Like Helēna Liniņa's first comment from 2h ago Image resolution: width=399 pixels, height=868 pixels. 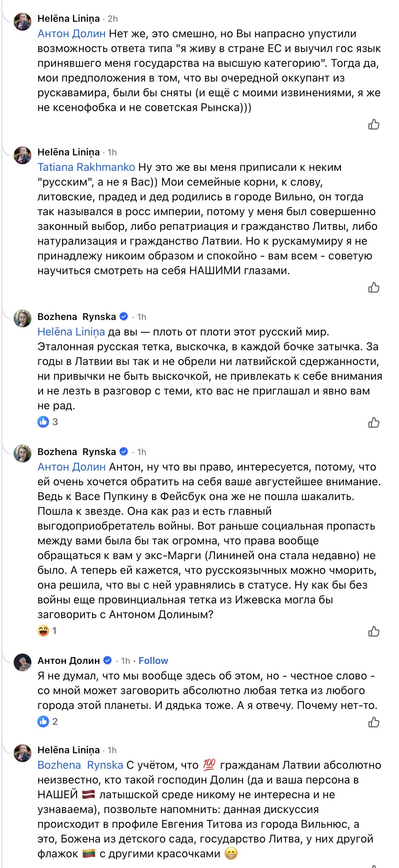[x=374, y=125]
